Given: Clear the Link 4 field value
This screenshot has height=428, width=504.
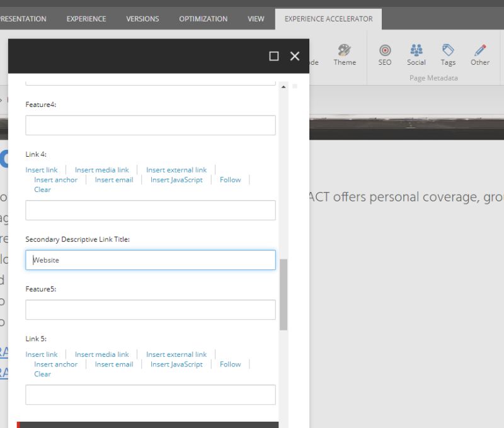Looking at the screenshot, I should coord(42,189).
